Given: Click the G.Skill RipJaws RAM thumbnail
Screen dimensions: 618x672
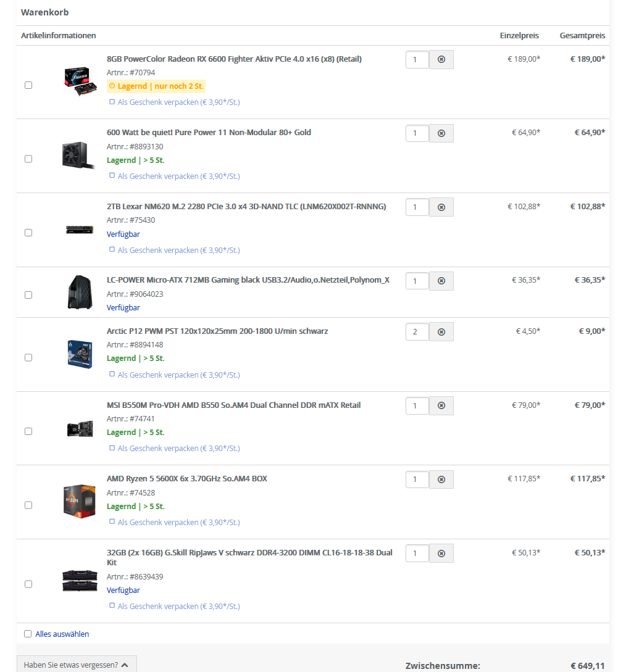Looking at the screenshot, I should pos(80,581).
